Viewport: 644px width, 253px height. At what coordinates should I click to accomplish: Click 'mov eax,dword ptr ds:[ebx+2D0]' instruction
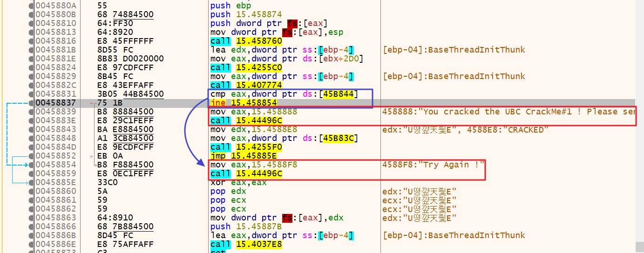pos(286,59)
